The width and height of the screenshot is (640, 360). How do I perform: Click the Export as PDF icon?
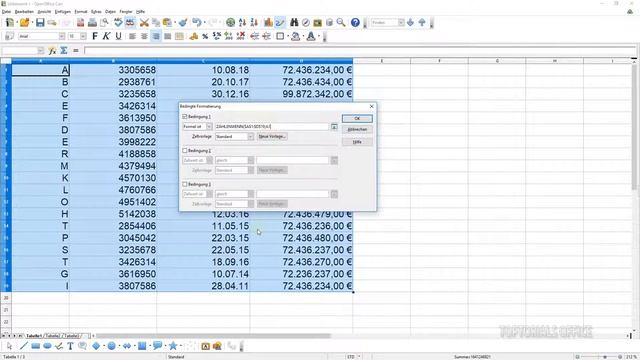click(x=80, y=22)
